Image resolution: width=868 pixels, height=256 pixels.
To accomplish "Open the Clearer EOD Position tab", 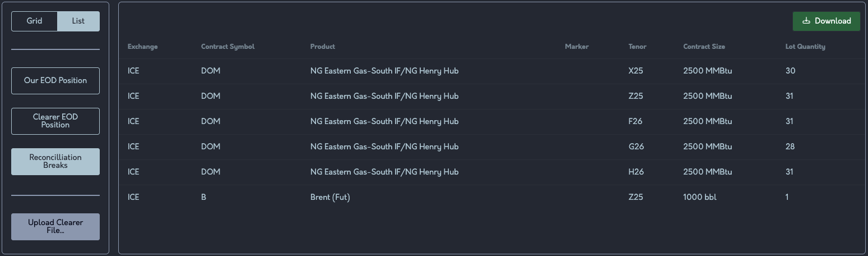I will [55, 121].
